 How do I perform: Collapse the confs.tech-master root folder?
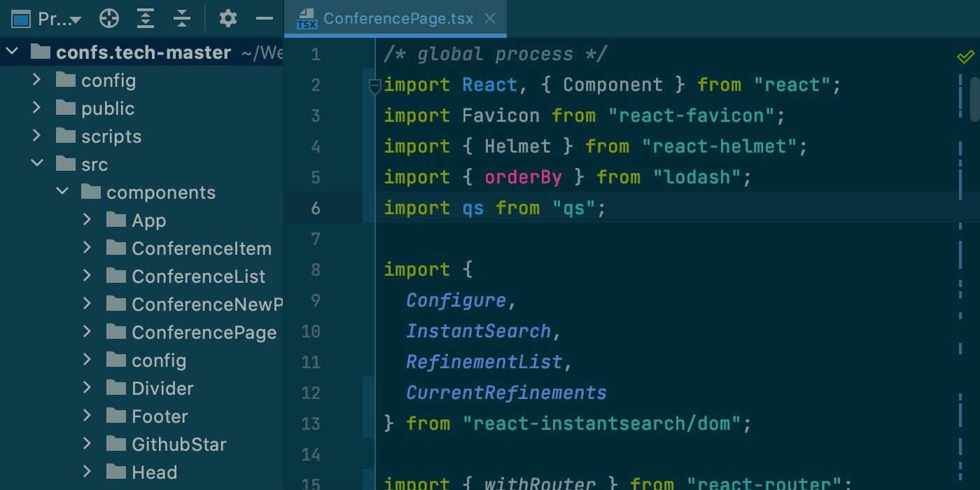point(13,52)
